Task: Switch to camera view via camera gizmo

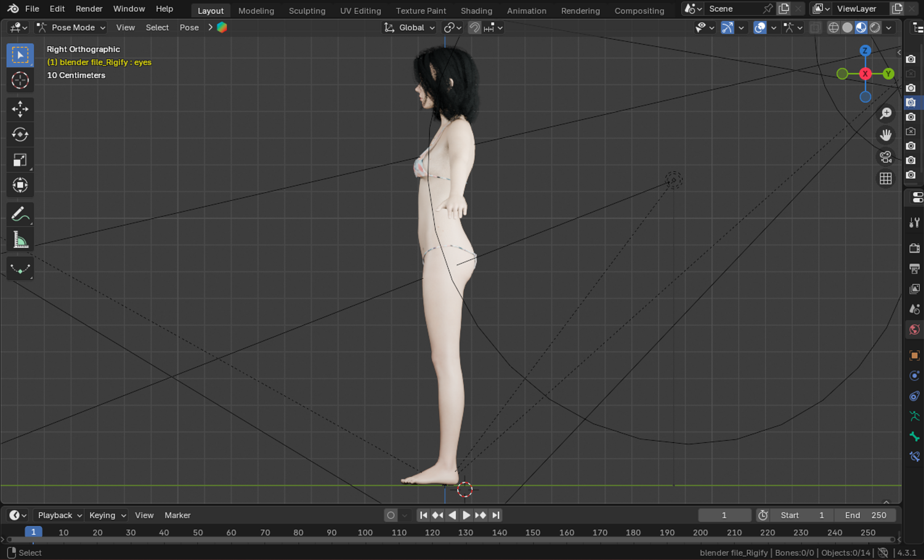Action: click(x=886, y=156)
